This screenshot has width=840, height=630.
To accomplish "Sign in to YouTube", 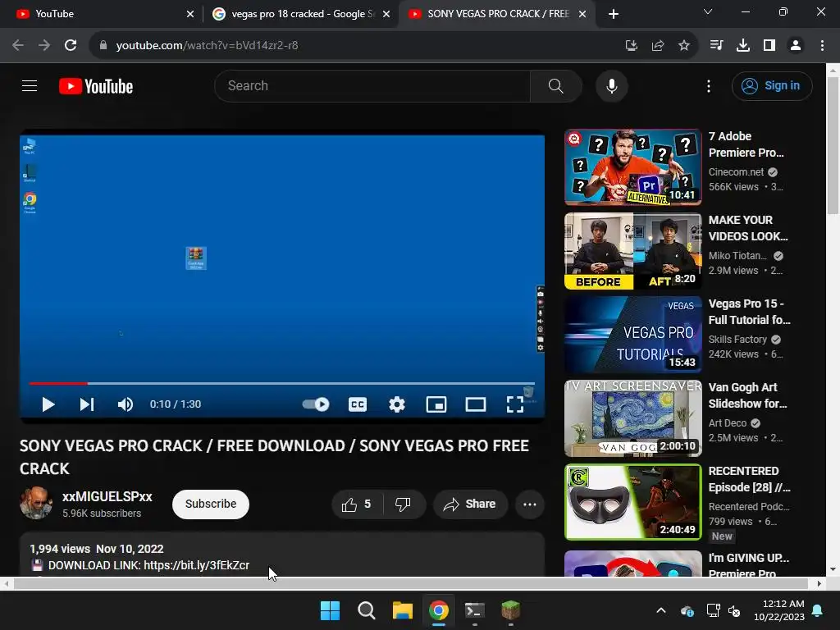I will coord(772,85).
